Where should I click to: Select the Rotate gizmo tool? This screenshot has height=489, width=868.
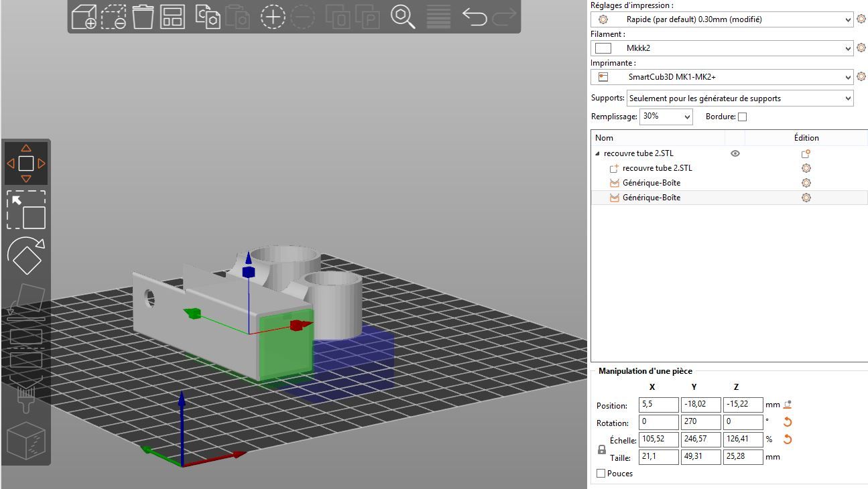click(26, 255)
